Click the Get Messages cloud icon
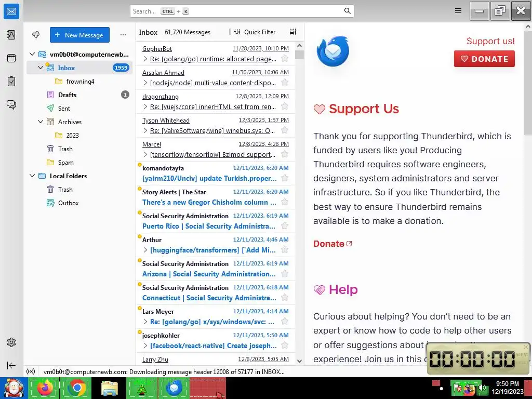Image resolution: width=532 pixels, height=399 pixels. click(x=36, y=35)
